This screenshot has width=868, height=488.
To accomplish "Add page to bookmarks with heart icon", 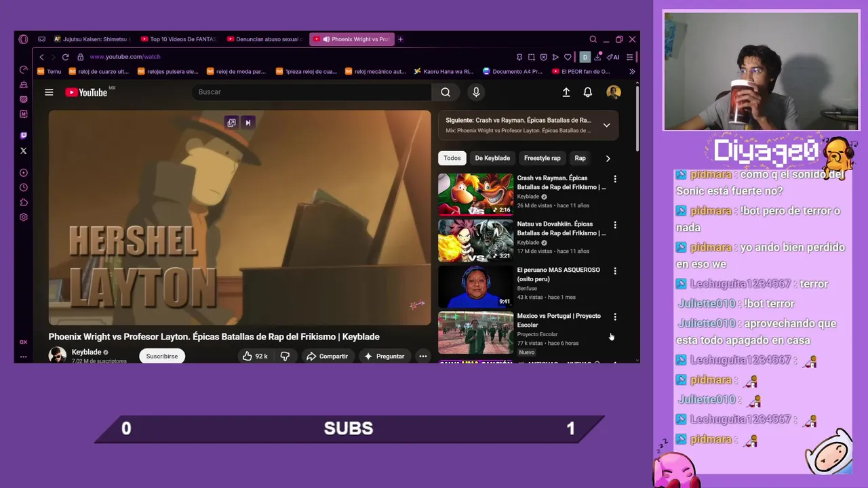I will coord(568,57).
